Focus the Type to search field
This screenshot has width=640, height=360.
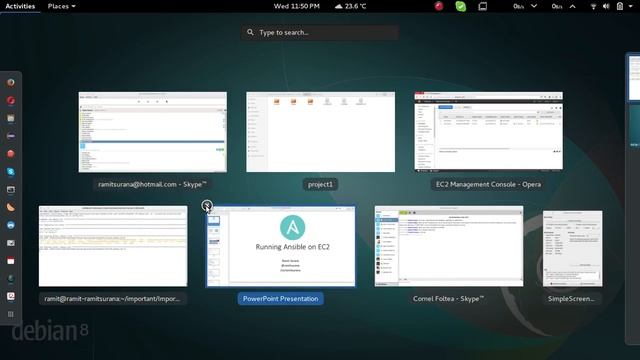click(320, 32)
